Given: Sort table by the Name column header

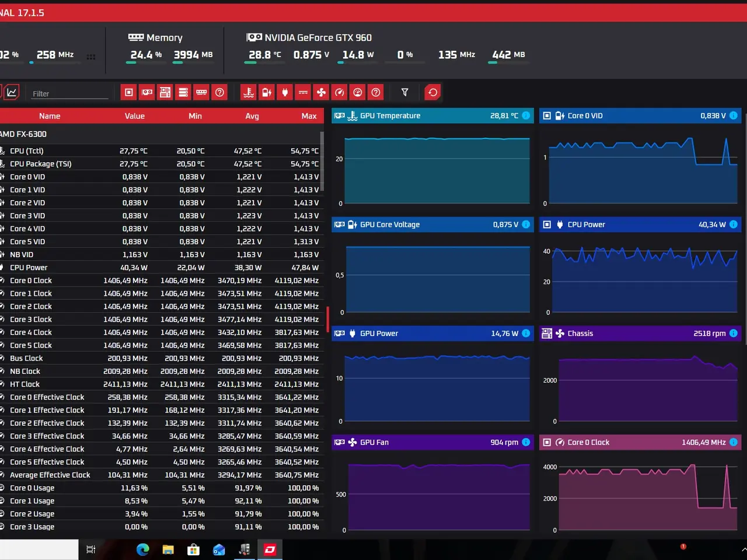Looking at the screenshot, I should tap(50, 116).
